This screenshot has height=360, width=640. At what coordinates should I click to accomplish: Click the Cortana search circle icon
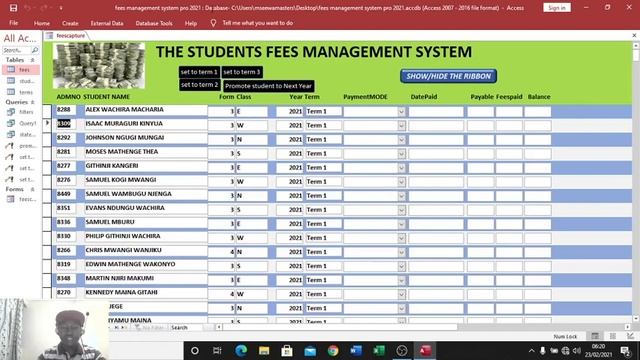195,351
